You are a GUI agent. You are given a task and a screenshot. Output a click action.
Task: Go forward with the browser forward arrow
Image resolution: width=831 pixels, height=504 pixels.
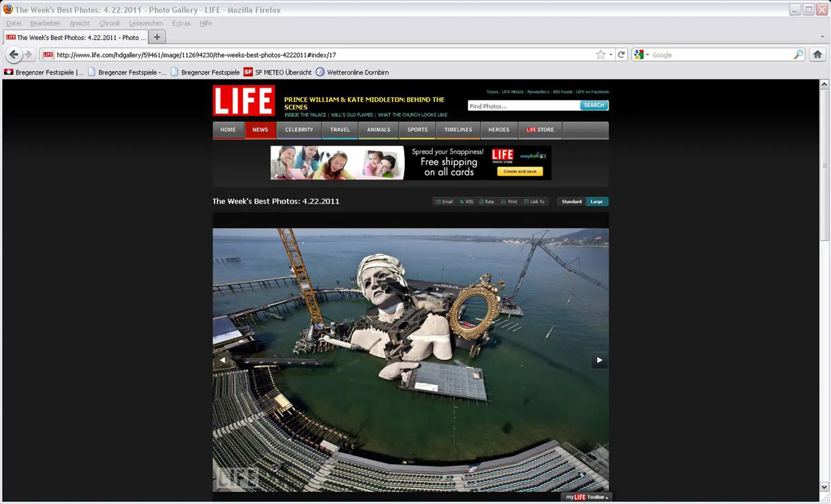pyautogui.click(x=28, y=54)
